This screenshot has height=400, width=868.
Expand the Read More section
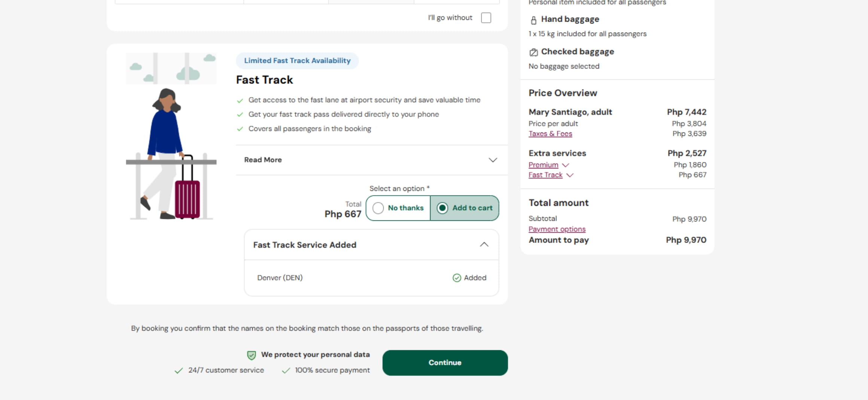[x=493, y=160]
